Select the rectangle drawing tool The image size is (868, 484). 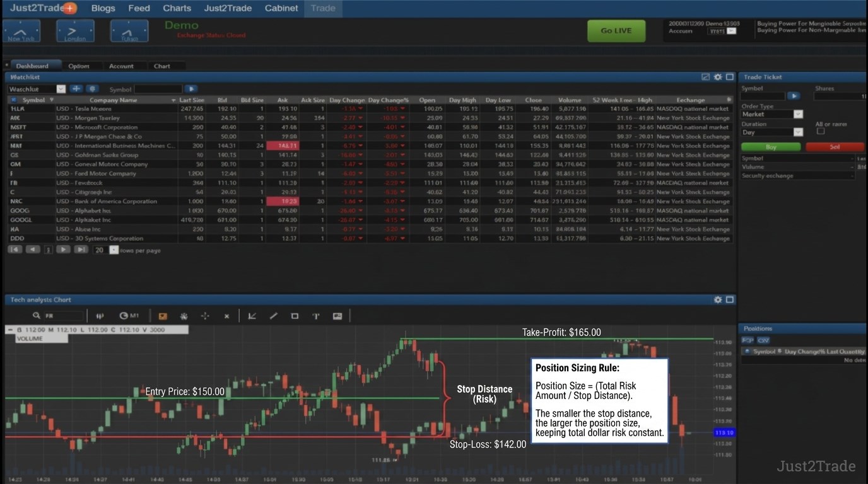click(x=295, y=316)
